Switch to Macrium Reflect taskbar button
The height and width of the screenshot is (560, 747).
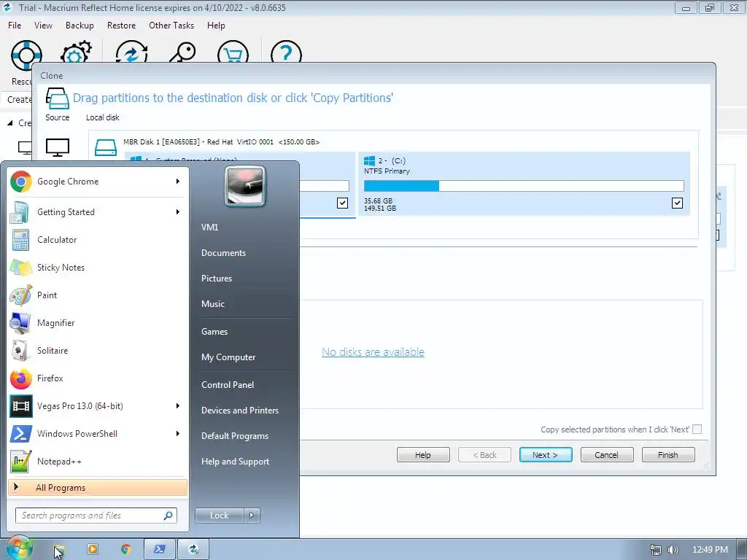[x=193, y=549]
